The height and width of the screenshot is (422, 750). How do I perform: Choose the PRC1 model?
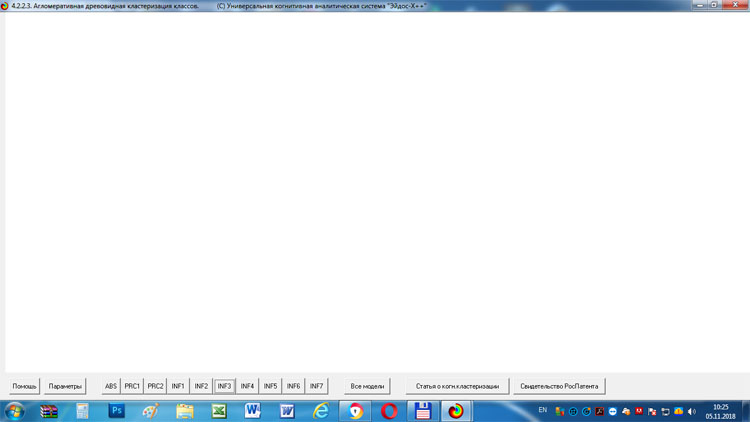pos(132,386)
